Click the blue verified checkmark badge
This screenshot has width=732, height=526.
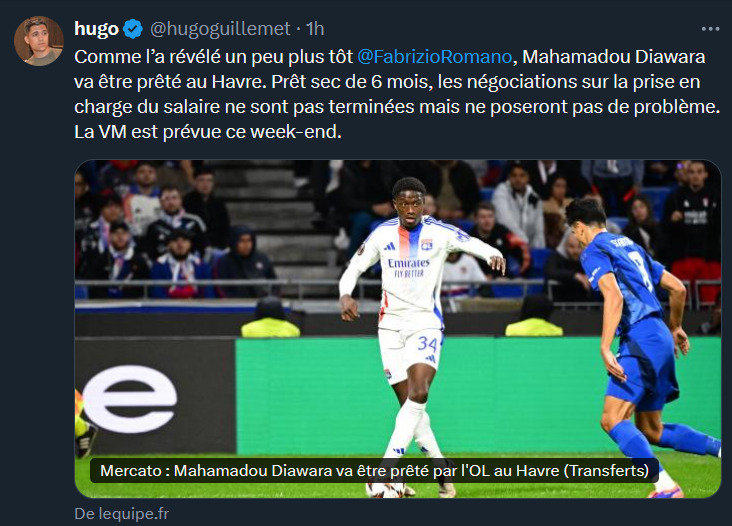133,29
